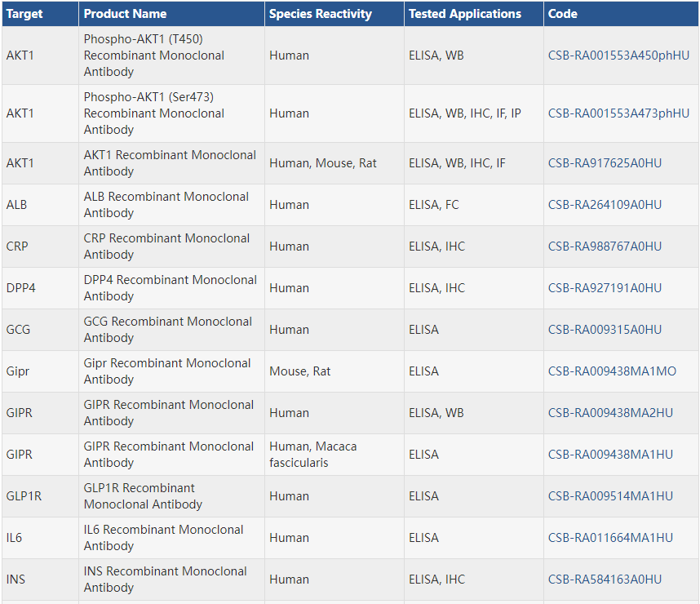Open the mouse Gipr code CSB-RA009438MA1MO

(612, 371)
